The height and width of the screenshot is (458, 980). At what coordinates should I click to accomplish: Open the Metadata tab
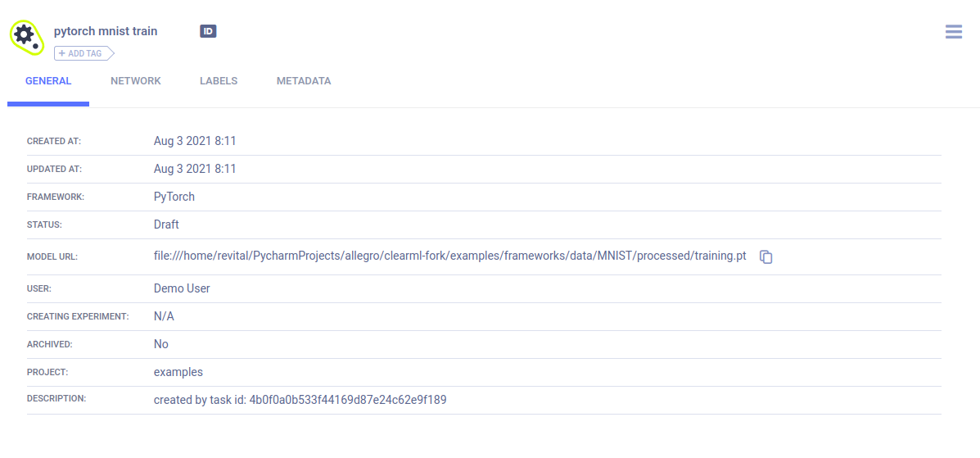pyautogui.click(x=304, y=81)
